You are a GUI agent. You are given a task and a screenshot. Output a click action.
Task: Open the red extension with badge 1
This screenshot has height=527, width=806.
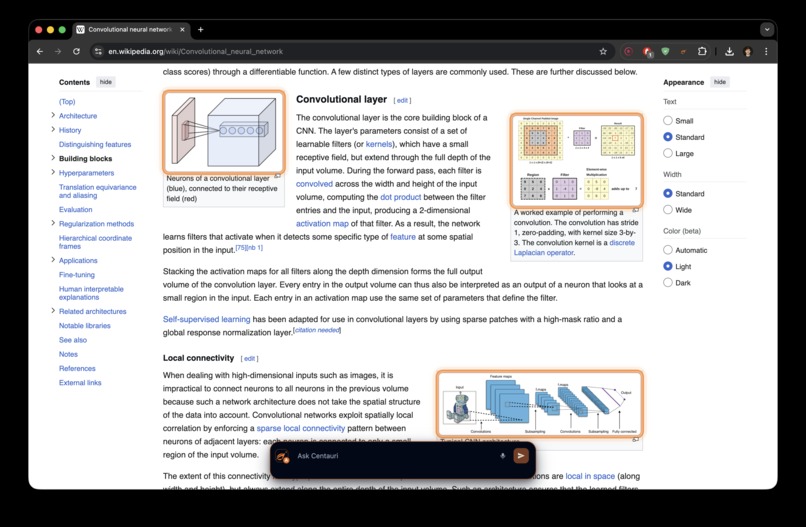point(647,51)
